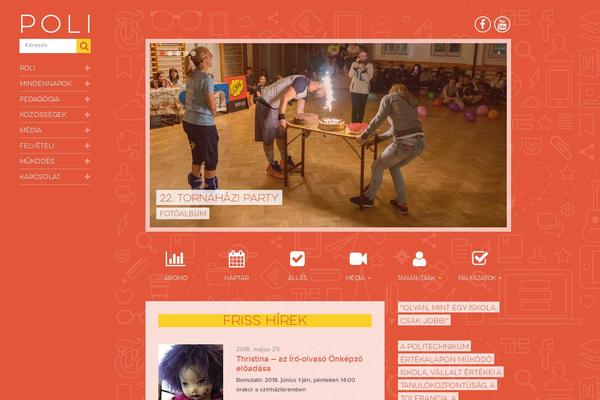
Task: Open the POLI menu item
Action: 27,68
